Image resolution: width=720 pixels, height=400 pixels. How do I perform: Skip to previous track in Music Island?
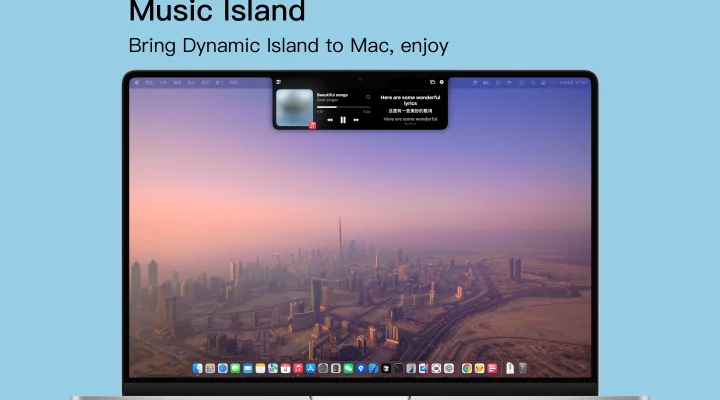point(330,120)
